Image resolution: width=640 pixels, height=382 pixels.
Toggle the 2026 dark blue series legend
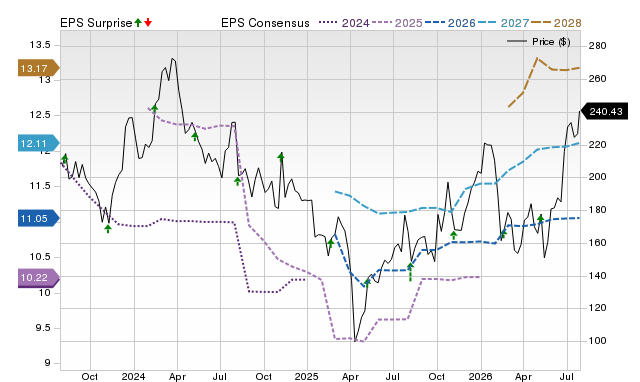click(x=450, y=23)
